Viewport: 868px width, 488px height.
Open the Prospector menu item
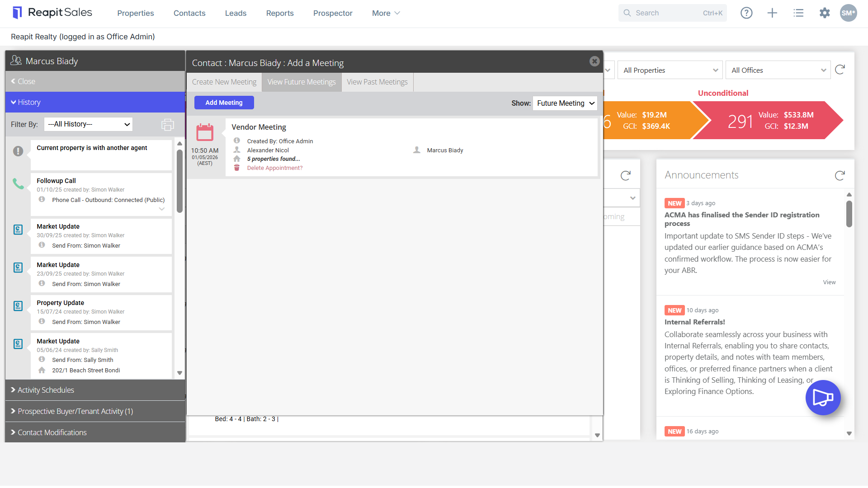point(333,13)
